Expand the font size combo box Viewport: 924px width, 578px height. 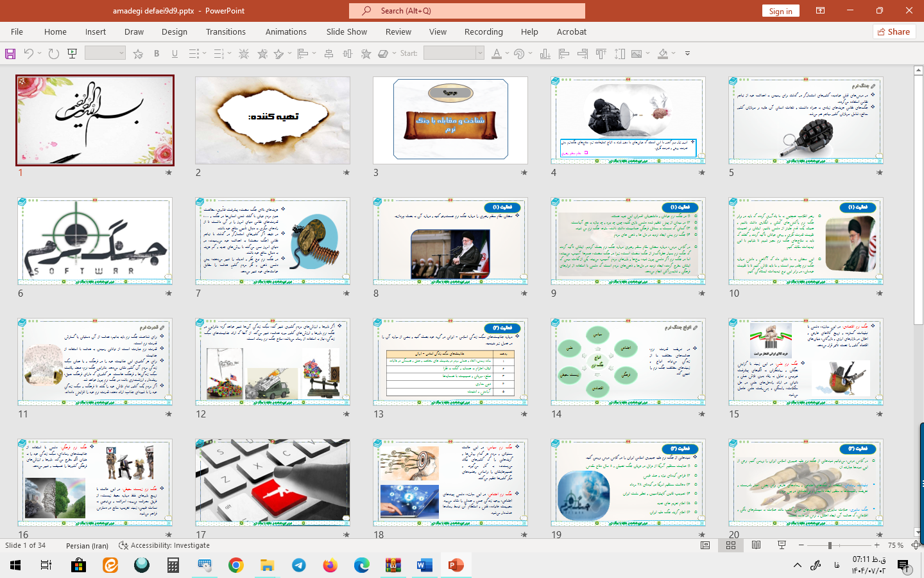(x=121, y=54)
